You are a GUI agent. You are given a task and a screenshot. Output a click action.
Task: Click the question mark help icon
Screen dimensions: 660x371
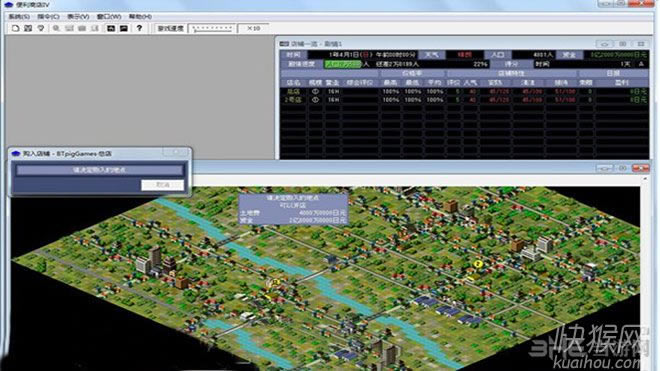pos(139,28)
